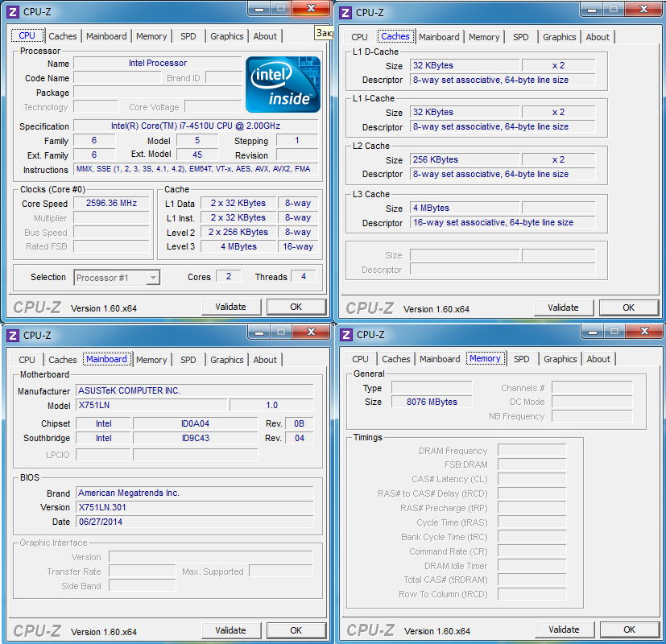Select Mainboard tab in the Caches window
The width and height of the screenshot is (666, 644).
439,37
